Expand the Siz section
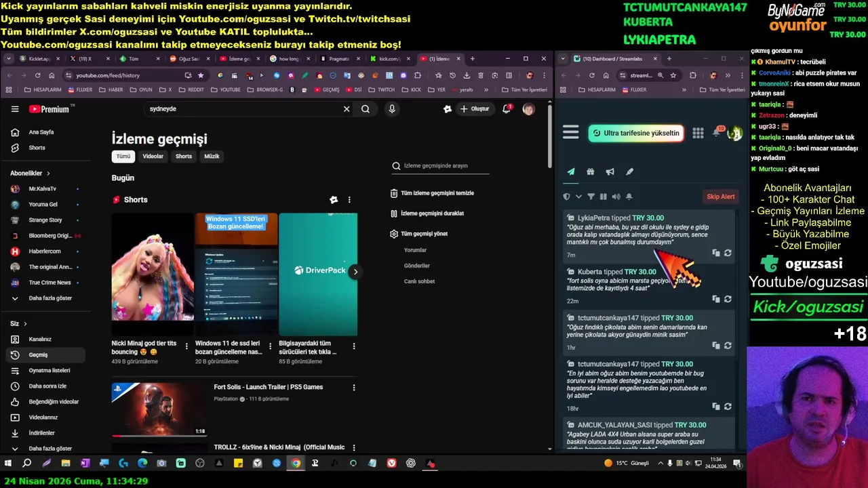 (18, 324)
